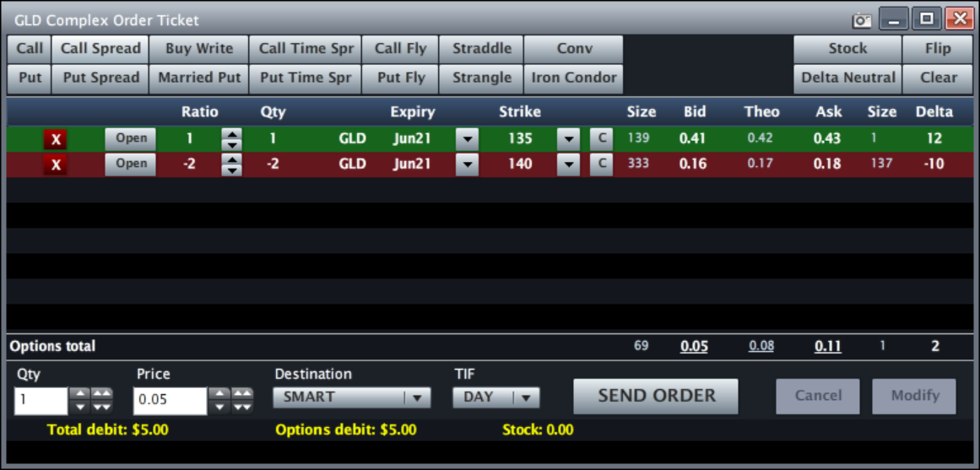Click the Delta column header
Viewport: 980px width, 470px height.
(x=934, y=112)
